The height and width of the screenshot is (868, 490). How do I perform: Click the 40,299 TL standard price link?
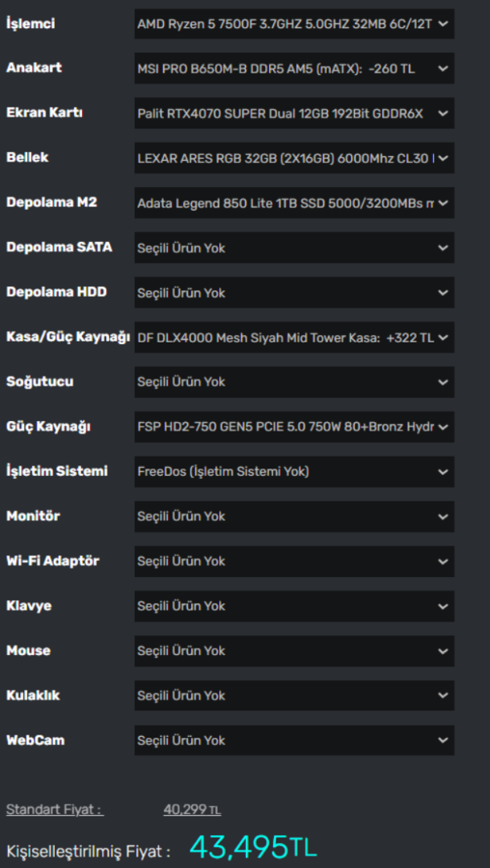point(193,810)
